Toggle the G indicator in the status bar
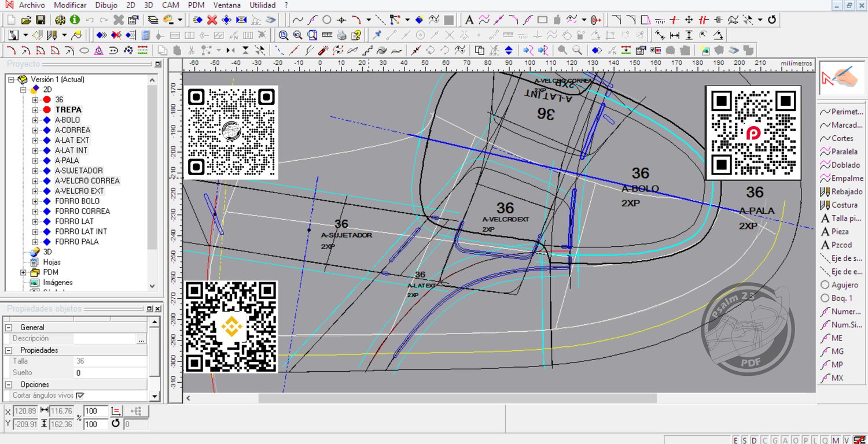The height and width of the screenshot is (444, 868). point(775,440)
